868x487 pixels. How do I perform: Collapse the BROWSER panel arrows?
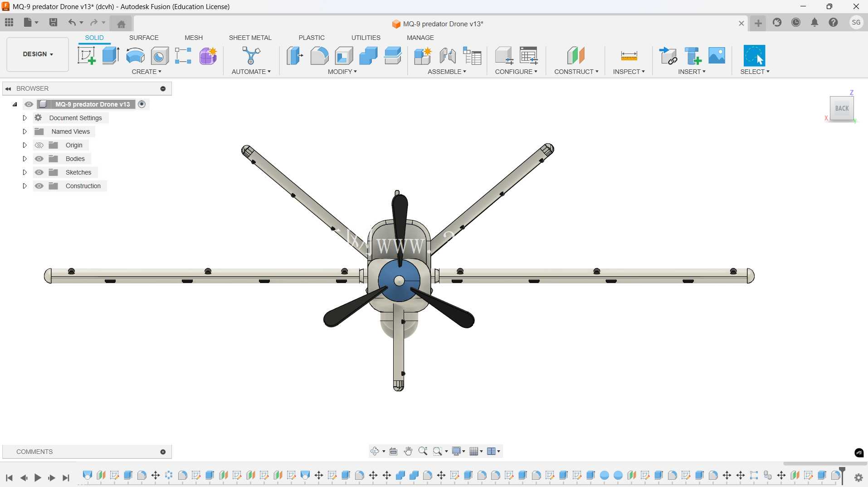click(x=8, y=88)
